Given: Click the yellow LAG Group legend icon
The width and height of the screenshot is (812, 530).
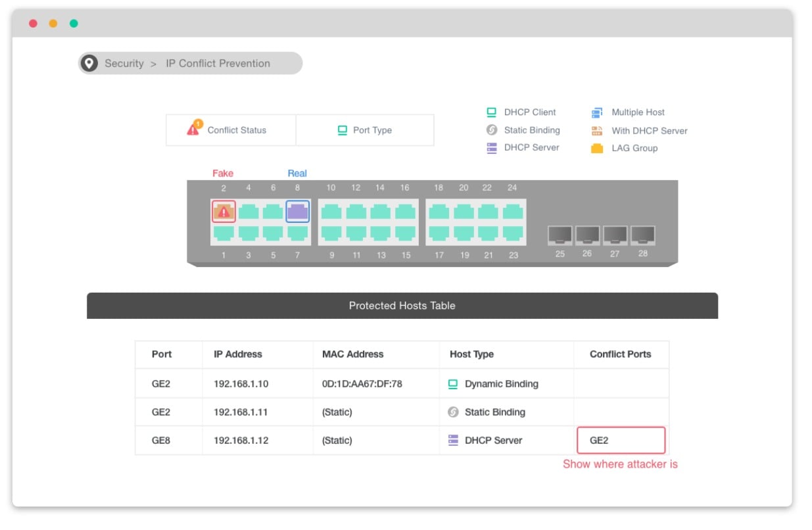Looking at the screenshot, I should (597, 149).
